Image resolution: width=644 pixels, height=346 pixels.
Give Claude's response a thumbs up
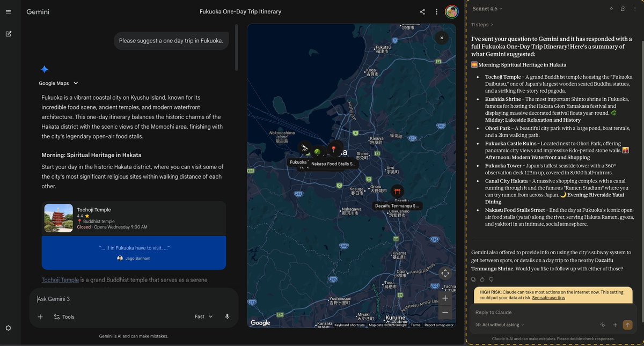[x=482, y=279]
